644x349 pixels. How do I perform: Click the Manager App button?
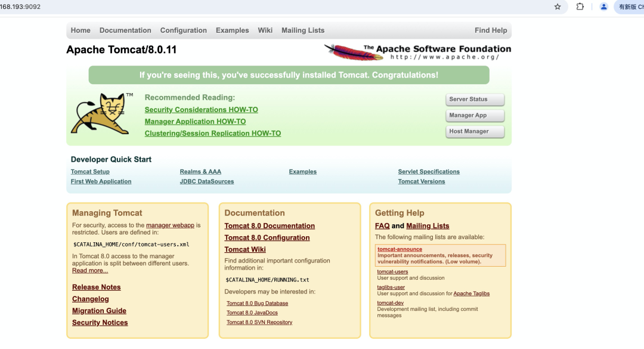(475, 116)
